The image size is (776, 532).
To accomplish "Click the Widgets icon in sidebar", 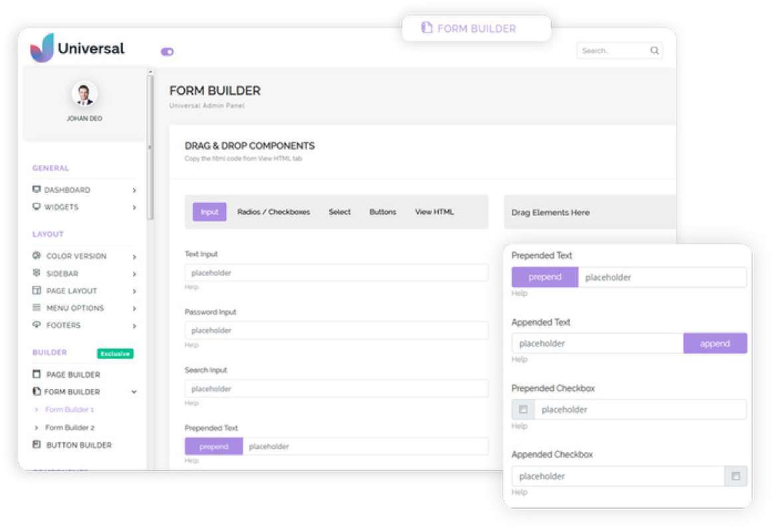I will (37, 207).
